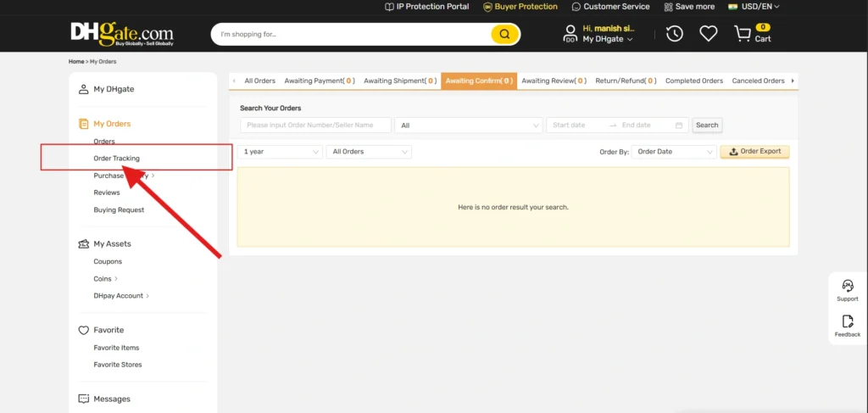The image size is (868, 413).
Task: Switch to the Return/Refund tab
Action: (x=626, y=81)
